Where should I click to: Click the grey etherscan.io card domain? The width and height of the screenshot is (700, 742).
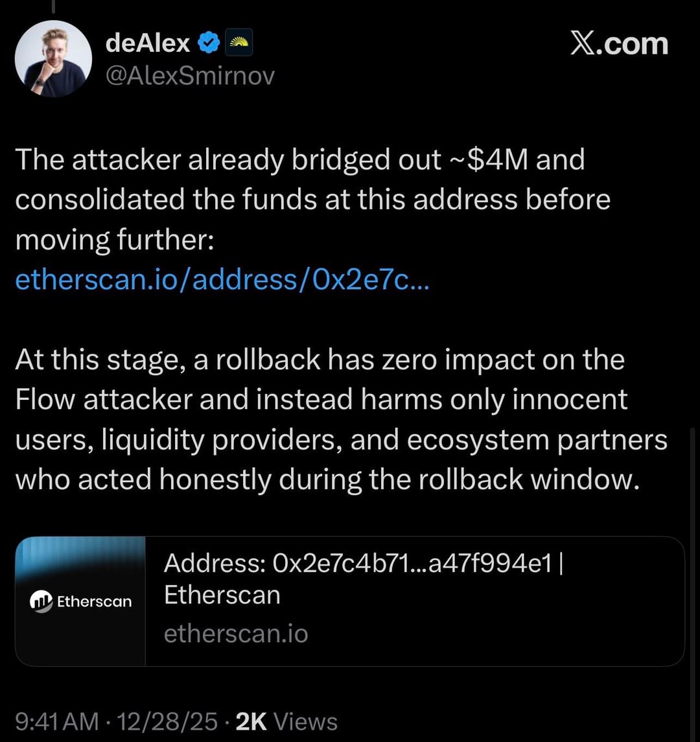coord(236,633)
